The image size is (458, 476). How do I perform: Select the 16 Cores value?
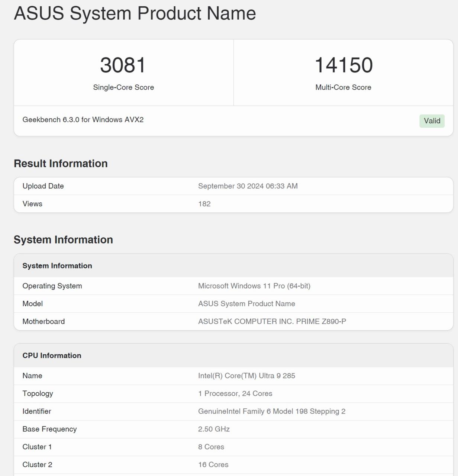point(213,465)
